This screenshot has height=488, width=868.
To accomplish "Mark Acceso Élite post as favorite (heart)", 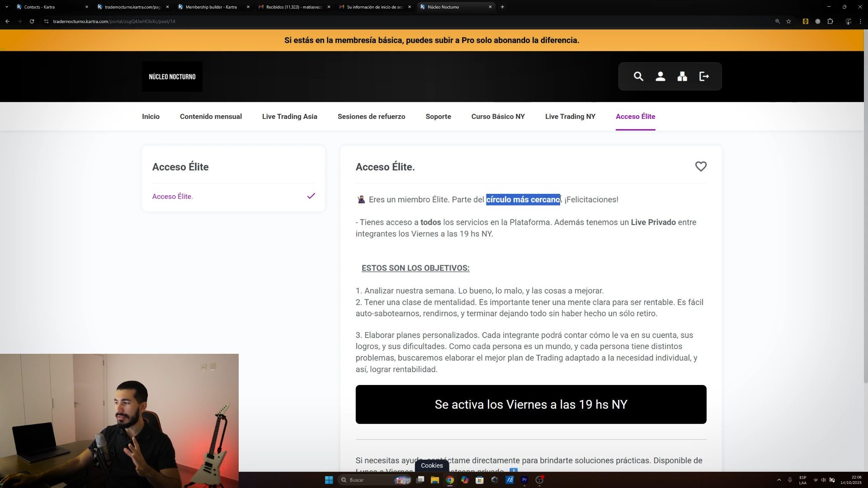I will tap(701, 167).
